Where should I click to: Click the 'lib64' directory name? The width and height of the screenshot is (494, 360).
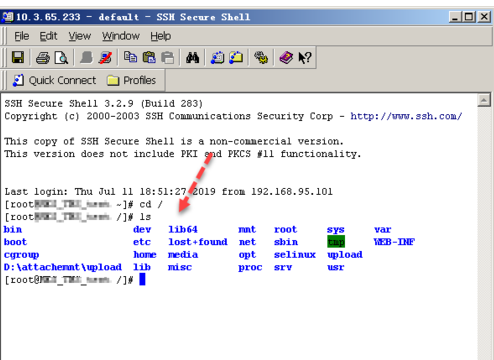(x=183, y=230)
